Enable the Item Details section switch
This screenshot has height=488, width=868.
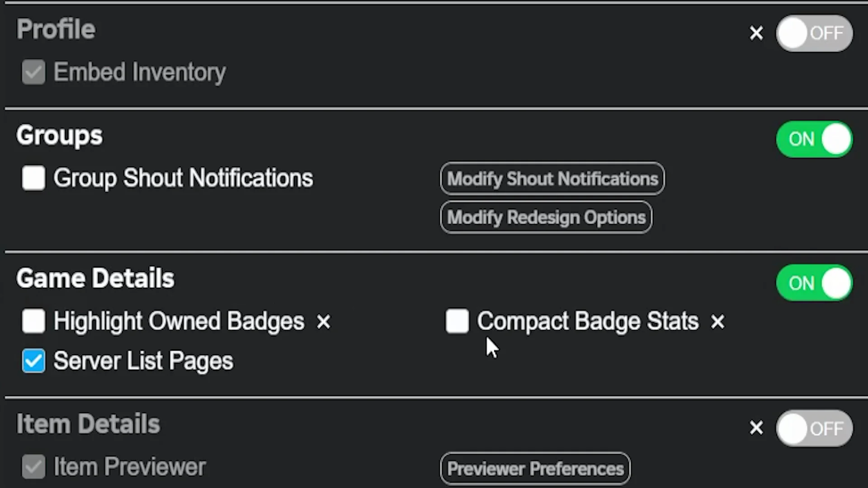pyautogui.click(x=814, y=428)
